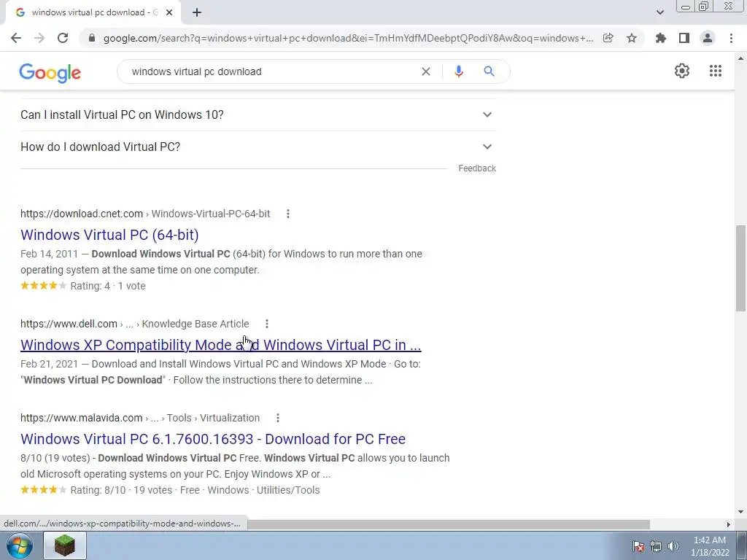Send Feedback on People also ask
Image resolution: width=747 pixels, height=560 pixels.
(477, 168)
